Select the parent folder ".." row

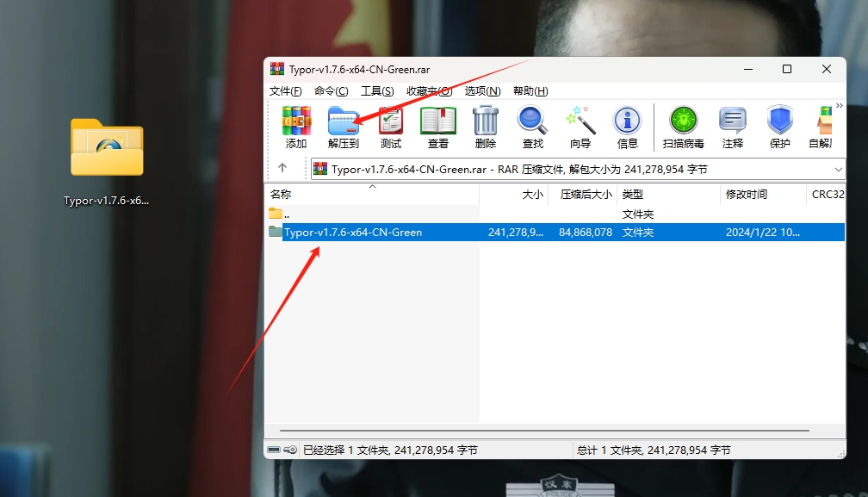(555, 214)
